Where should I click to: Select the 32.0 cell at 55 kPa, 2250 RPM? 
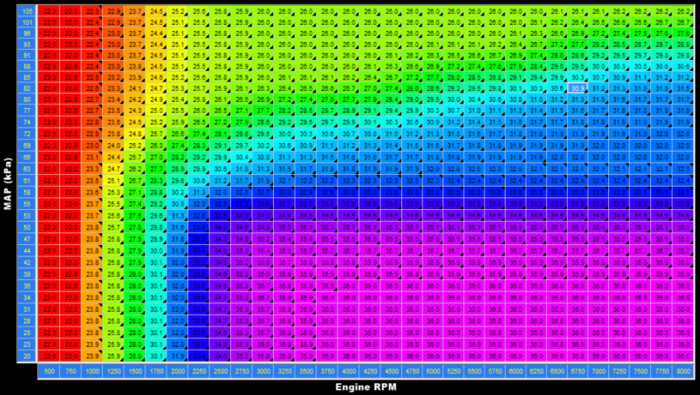[x=198, y=204]
